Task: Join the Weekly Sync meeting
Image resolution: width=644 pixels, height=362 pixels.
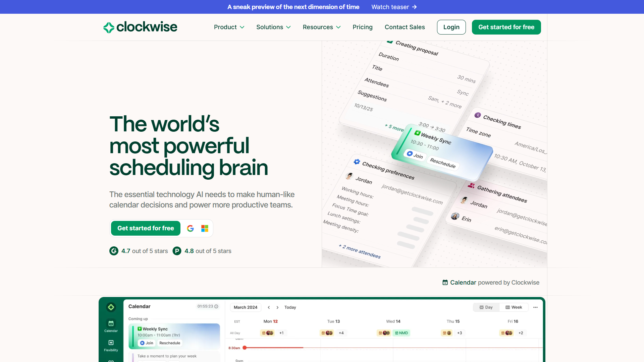Action: (146, 343)
